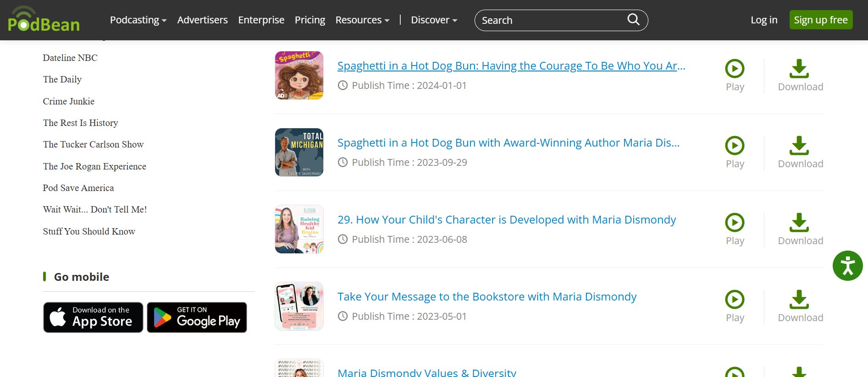The image size is (868, 377).
Task: Open the Enterprise menu item
Action: tap(261, 20)
